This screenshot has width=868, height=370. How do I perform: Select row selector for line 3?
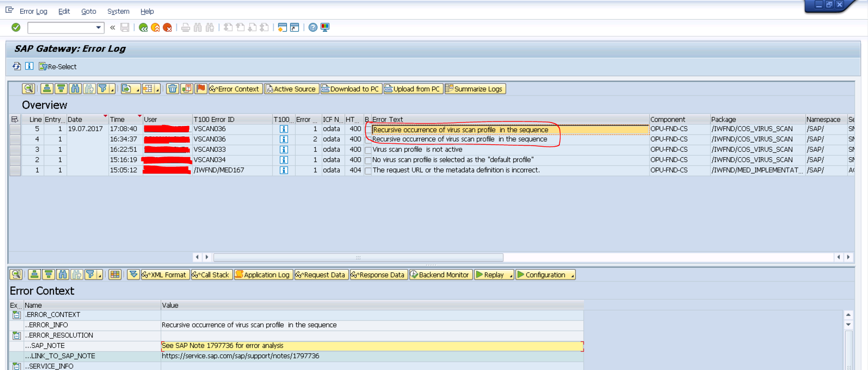15,150
